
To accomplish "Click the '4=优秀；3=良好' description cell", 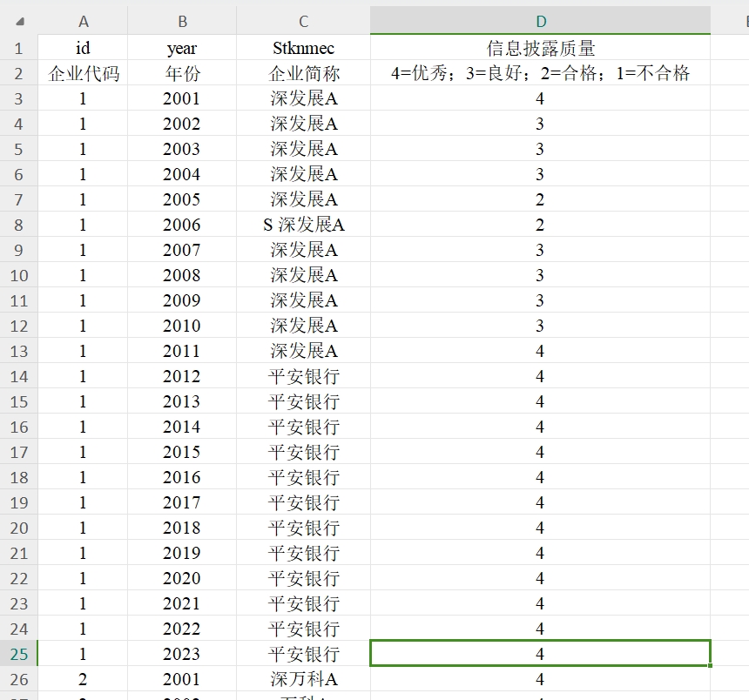I will (540, 73).
